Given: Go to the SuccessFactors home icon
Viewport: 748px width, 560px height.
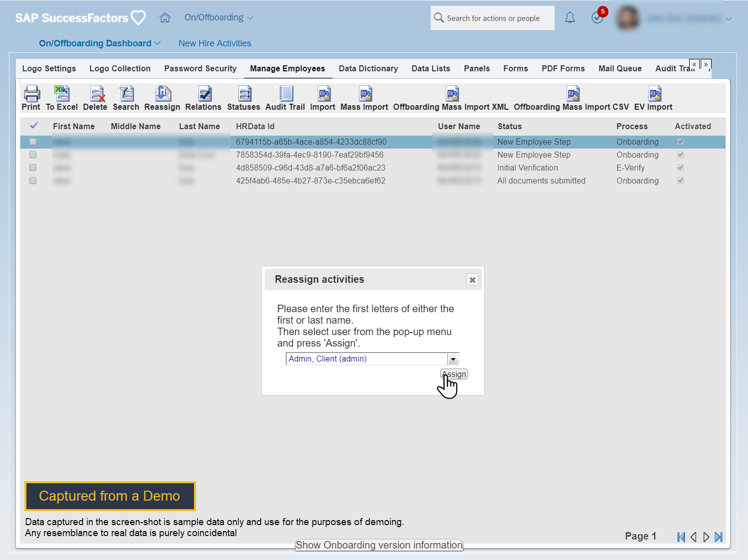Looking at the screenshot, I should coord(165,18).
